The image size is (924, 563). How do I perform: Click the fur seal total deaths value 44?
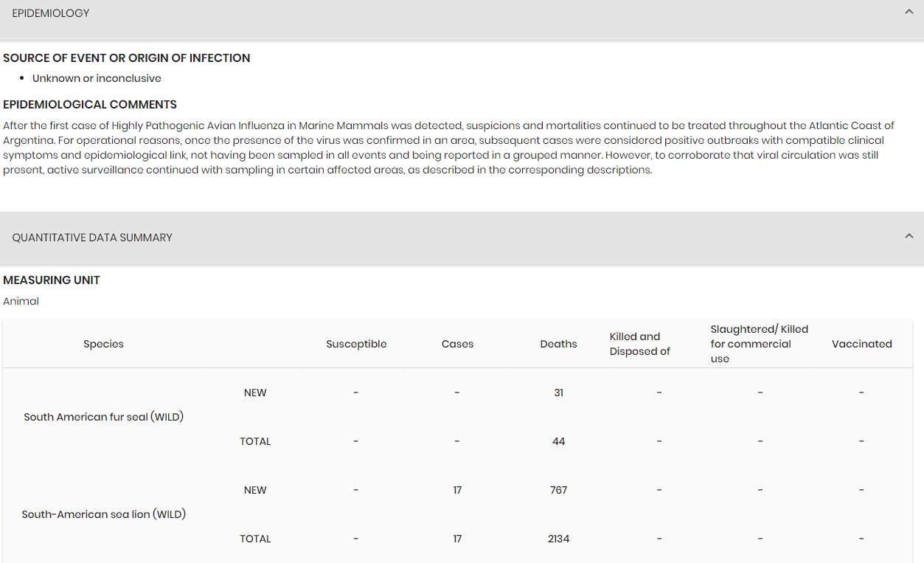558,441
